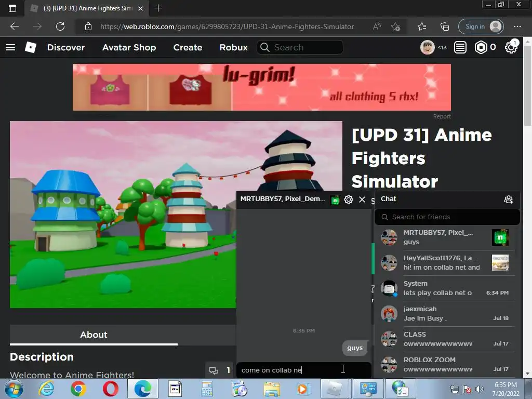Click the site lock info icon
This screenshot has height=399, width=532.
tap(88, 26)
